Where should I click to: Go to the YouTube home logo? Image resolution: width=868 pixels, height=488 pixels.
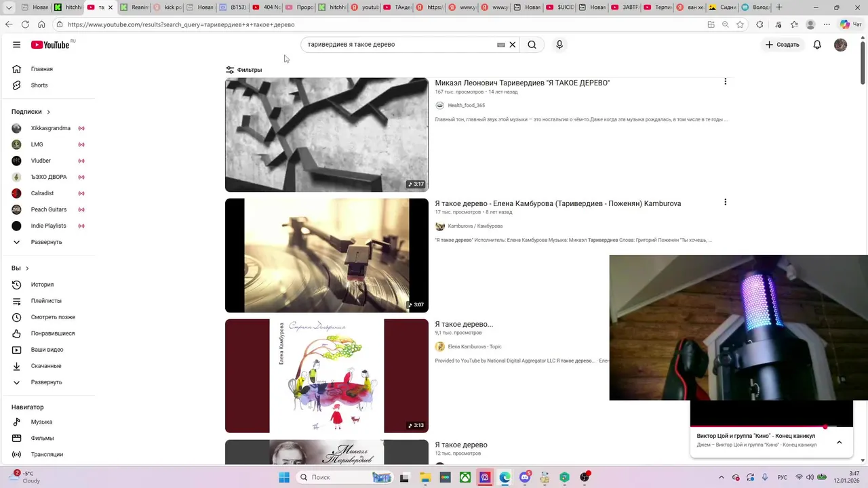[50, 45]
